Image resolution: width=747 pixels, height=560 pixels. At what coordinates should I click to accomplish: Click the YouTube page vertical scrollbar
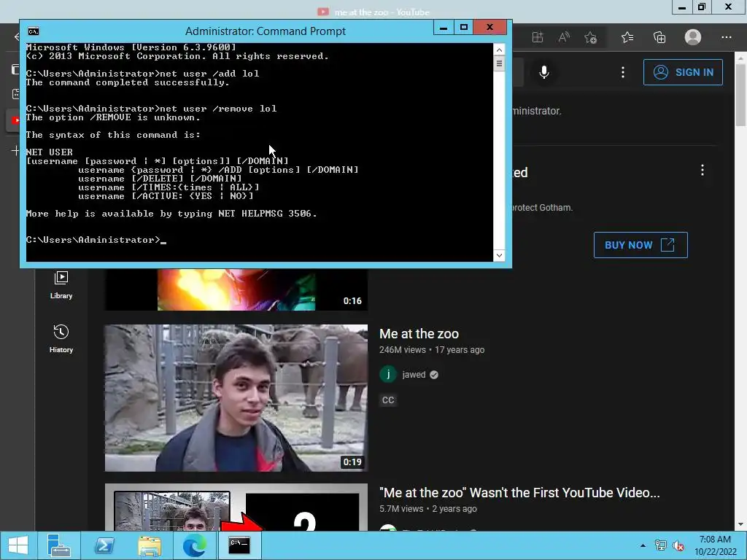click(x=740, y=95)
